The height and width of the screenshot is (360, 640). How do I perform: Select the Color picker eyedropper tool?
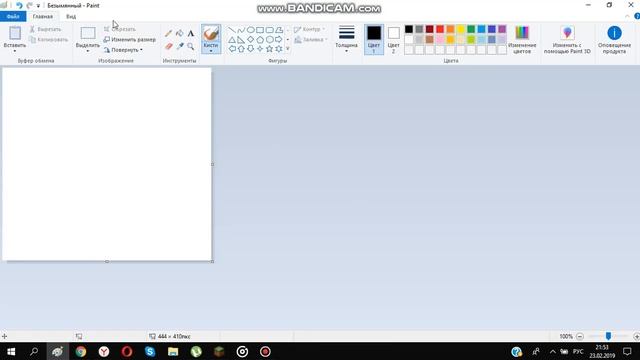coord(180,46)
